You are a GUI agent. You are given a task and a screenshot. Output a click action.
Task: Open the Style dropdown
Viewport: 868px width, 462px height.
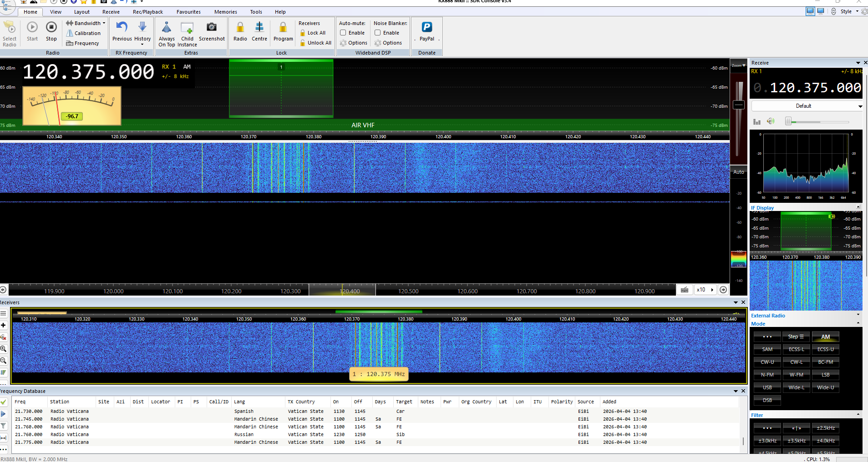coord(849,11)
